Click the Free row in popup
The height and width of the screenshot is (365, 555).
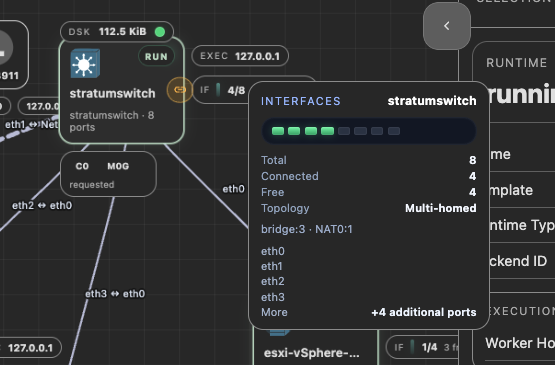[x=368, y=192]
